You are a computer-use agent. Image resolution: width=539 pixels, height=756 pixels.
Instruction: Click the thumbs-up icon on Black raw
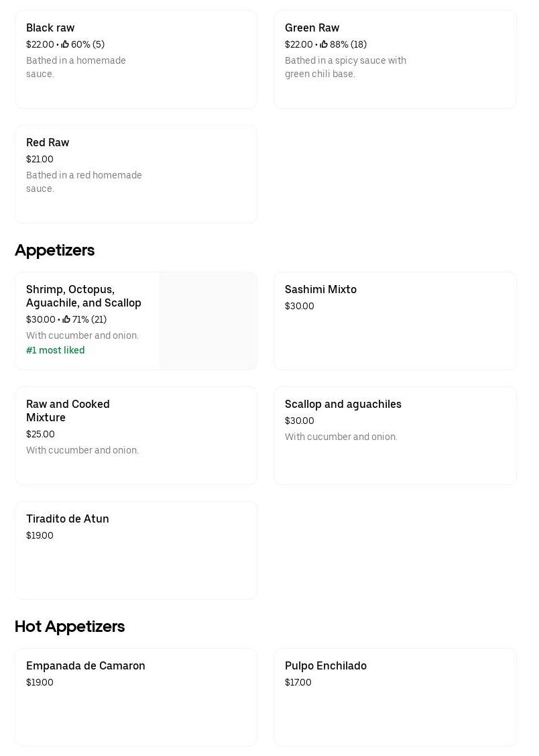coord(65,44)
